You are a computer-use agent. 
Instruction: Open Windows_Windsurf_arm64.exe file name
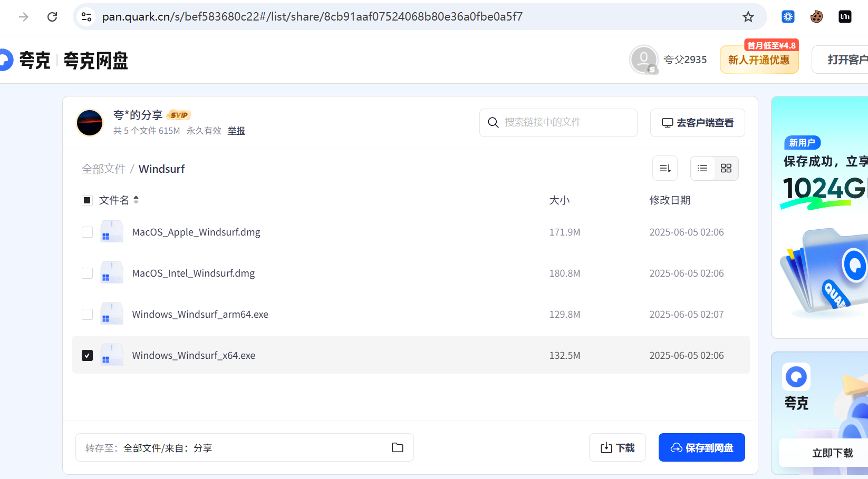(x=200, y=315)
